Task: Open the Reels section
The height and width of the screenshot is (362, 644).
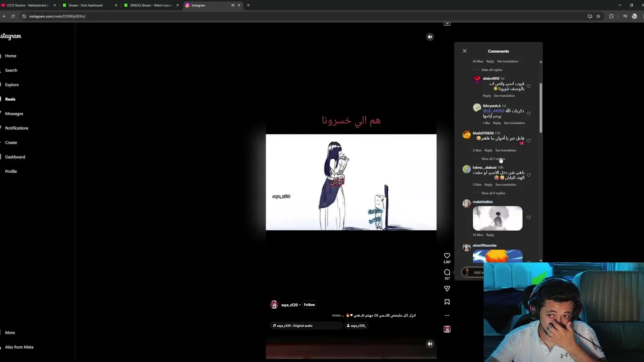Action: [10, 99]
